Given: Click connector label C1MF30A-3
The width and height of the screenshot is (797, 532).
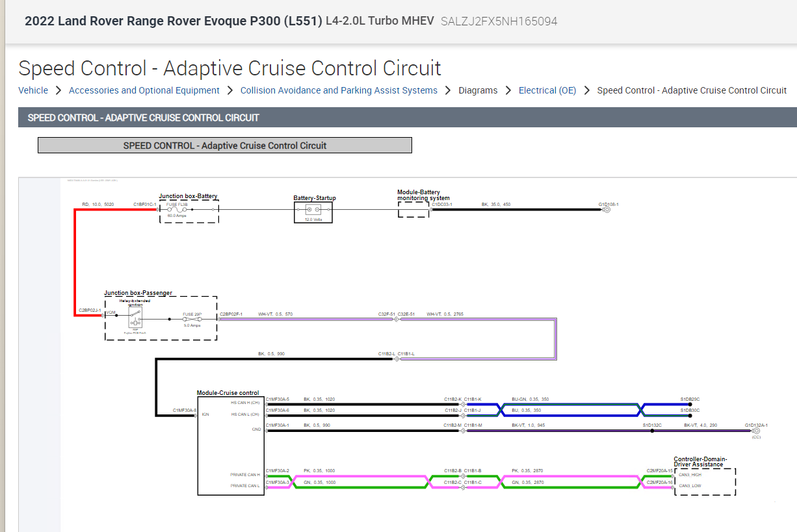Looking at the screenshot, I should (x=278, y=482).
